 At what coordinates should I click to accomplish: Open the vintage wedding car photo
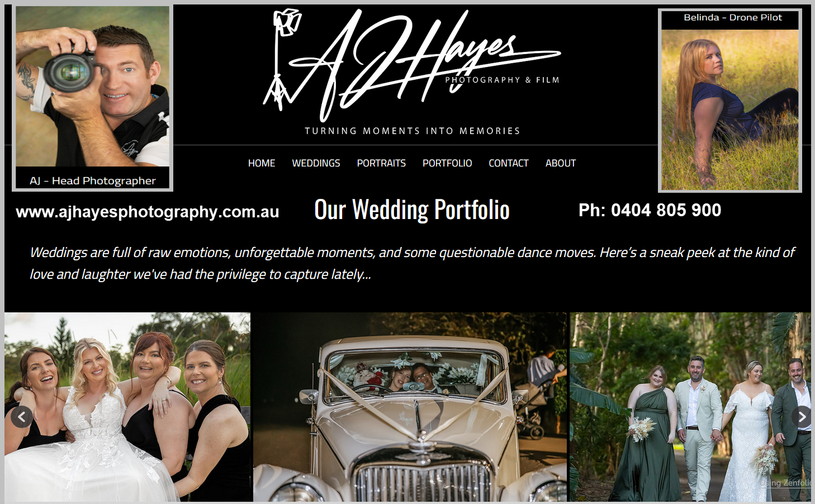410,407
